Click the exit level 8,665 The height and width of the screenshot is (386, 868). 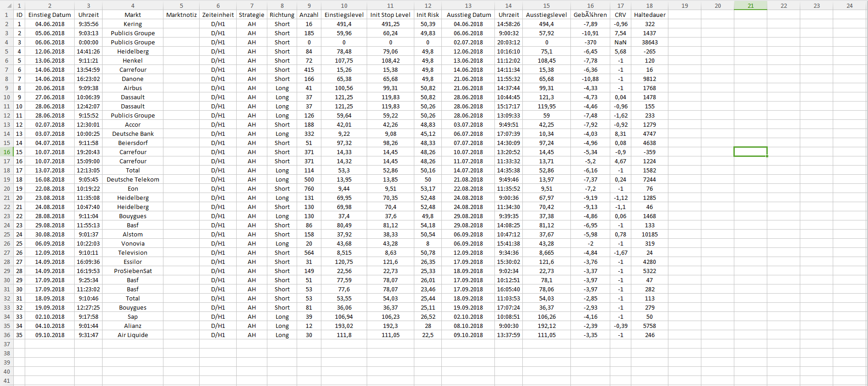coord(547,252)
